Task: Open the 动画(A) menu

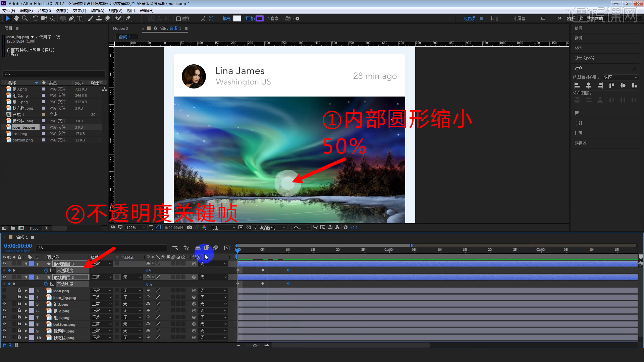Action: 98,11
